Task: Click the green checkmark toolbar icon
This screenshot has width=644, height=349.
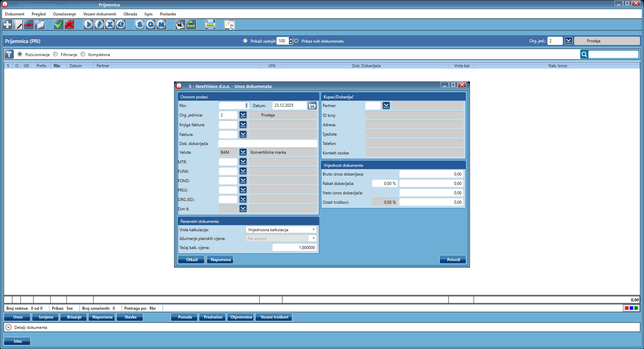Action: (x=58, y=24)
